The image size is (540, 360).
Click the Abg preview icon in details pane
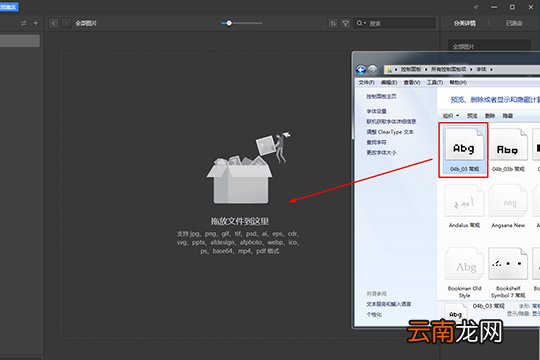point(456,312)
